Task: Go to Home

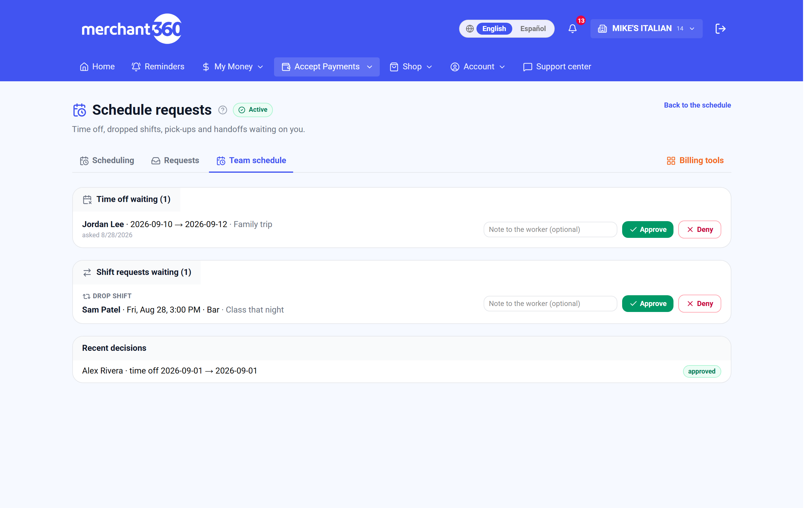Action: tap(97, 67)
